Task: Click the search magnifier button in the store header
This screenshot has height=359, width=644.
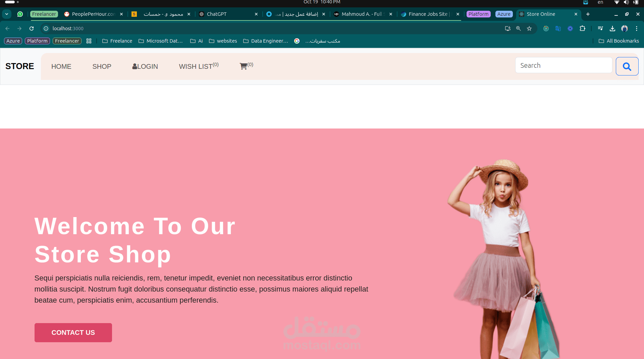Action: click(x=627, y=66)
